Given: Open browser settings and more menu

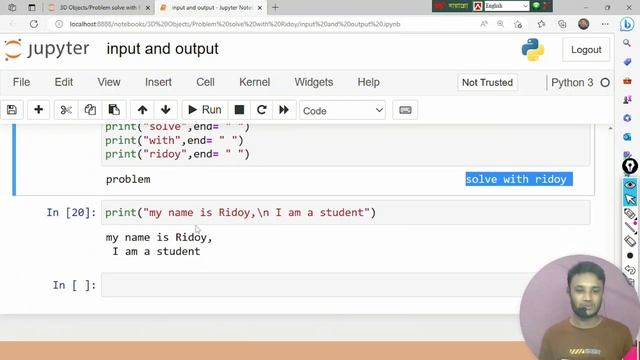Looking at the screenshot, I should 605,24.
